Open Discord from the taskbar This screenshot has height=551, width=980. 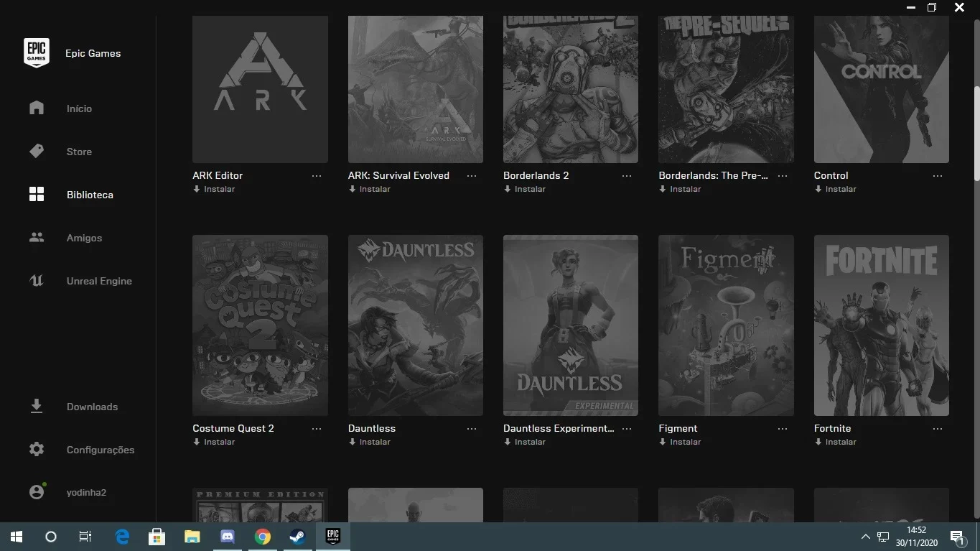(227, 537)
